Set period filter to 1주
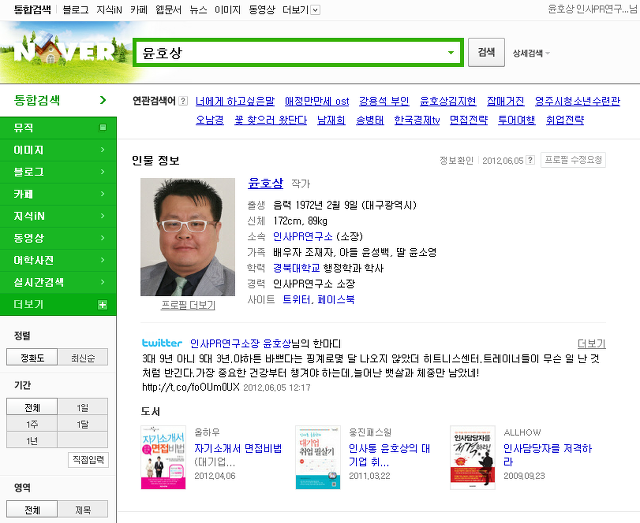 (x=32, y=424)
